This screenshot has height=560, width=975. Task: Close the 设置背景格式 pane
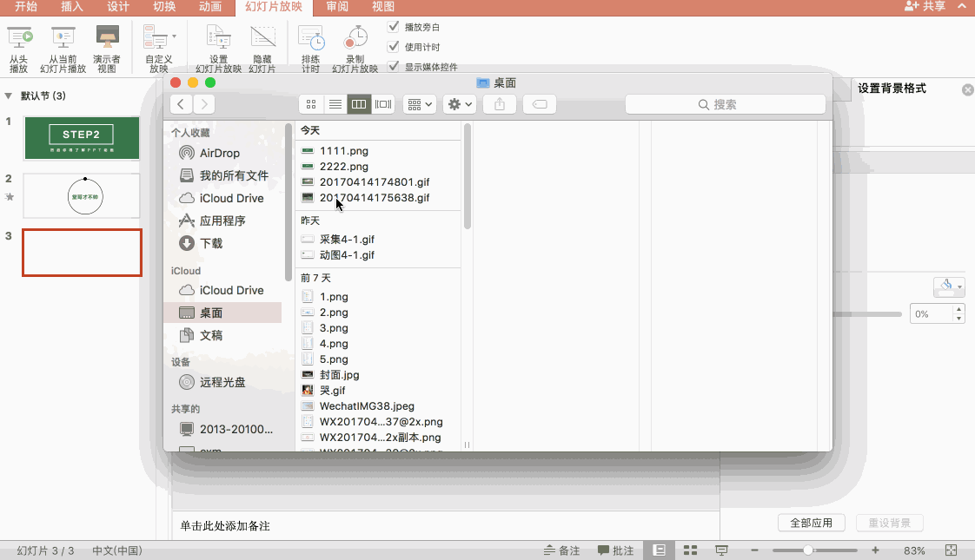pyautogui.click(x=967, y=89)
